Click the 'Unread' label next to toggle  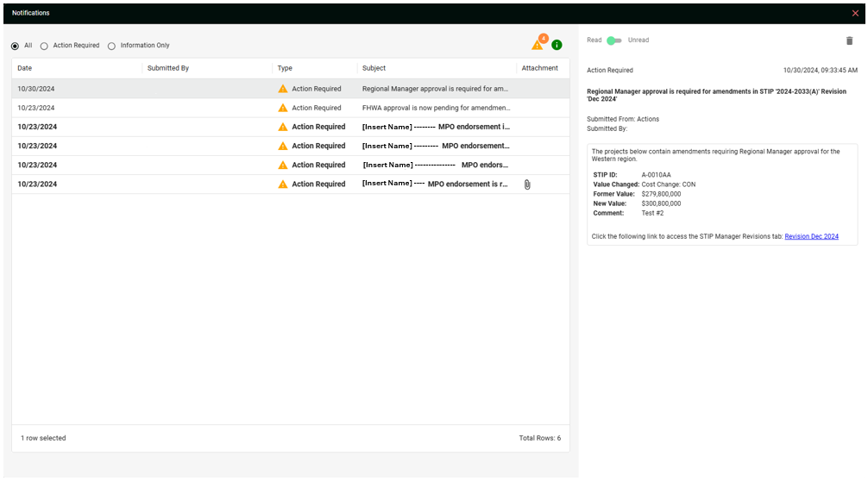click(x=638, y=41)
